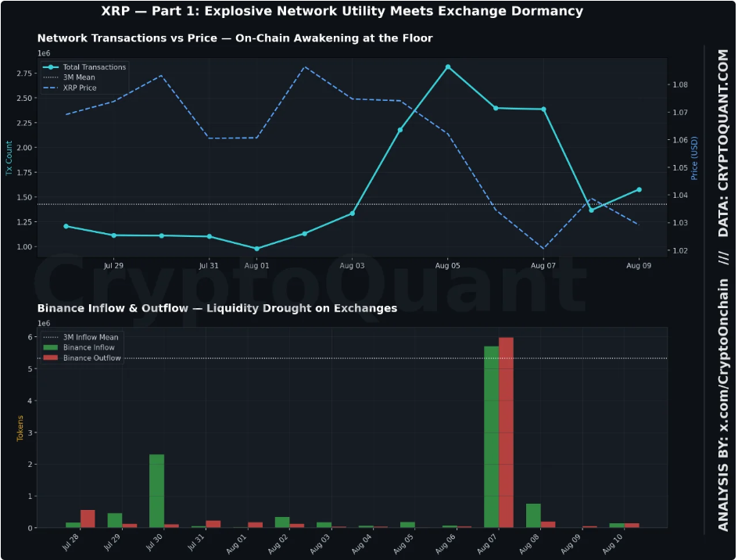Select the '3M Mean' legend label

tap(79, 77)
